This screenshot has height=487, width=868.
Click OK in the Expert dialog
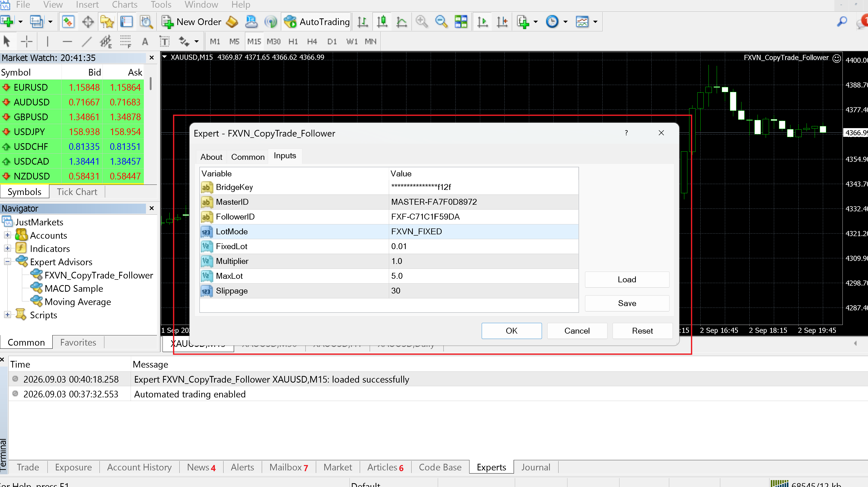[512, 331]
